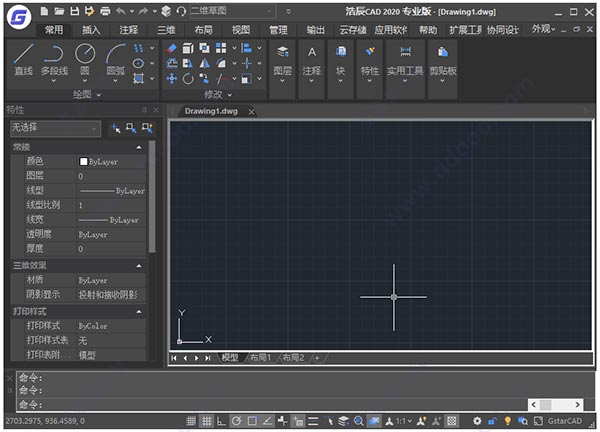Undo the last action
The height and width of the screenshot is (432, 600).
(x=121, y=11)
